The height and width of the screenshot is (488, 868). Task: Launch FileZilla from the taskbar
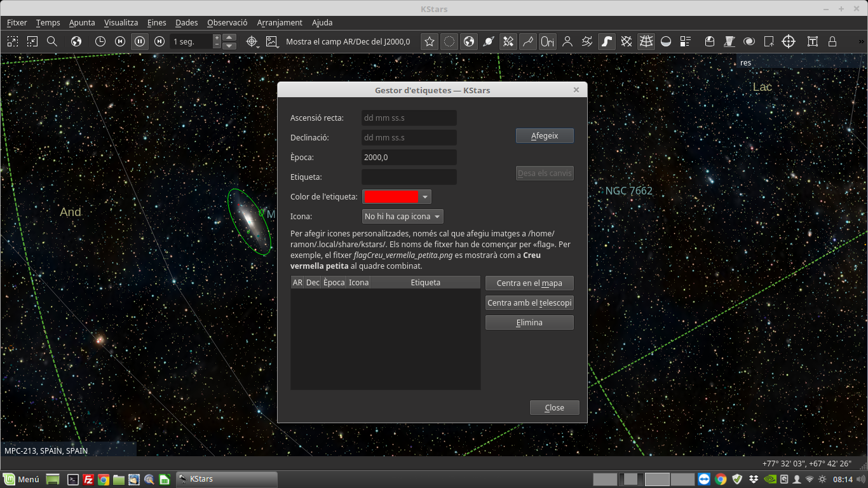[88, 480]
